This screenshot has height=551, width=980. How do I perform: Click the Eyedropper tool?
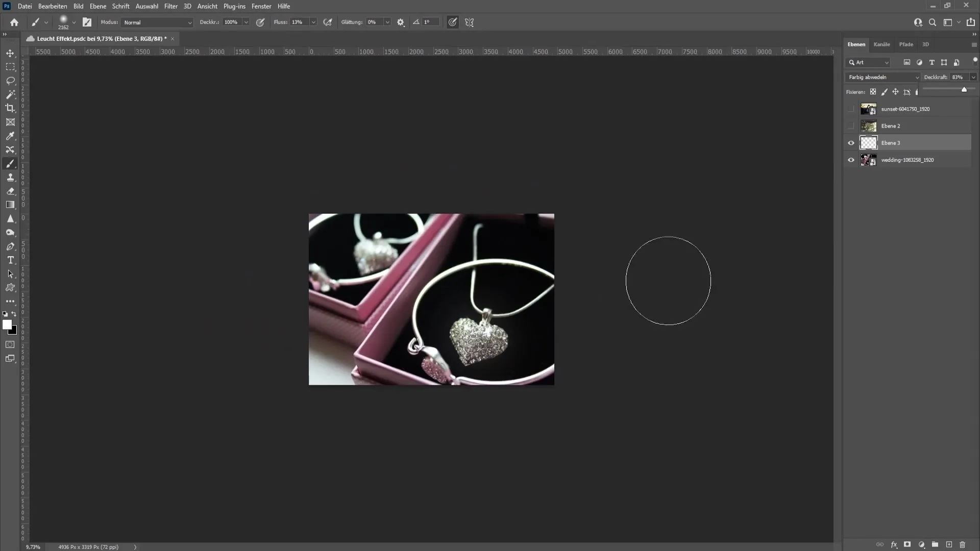pyautogui.click(x=10, y=136)
